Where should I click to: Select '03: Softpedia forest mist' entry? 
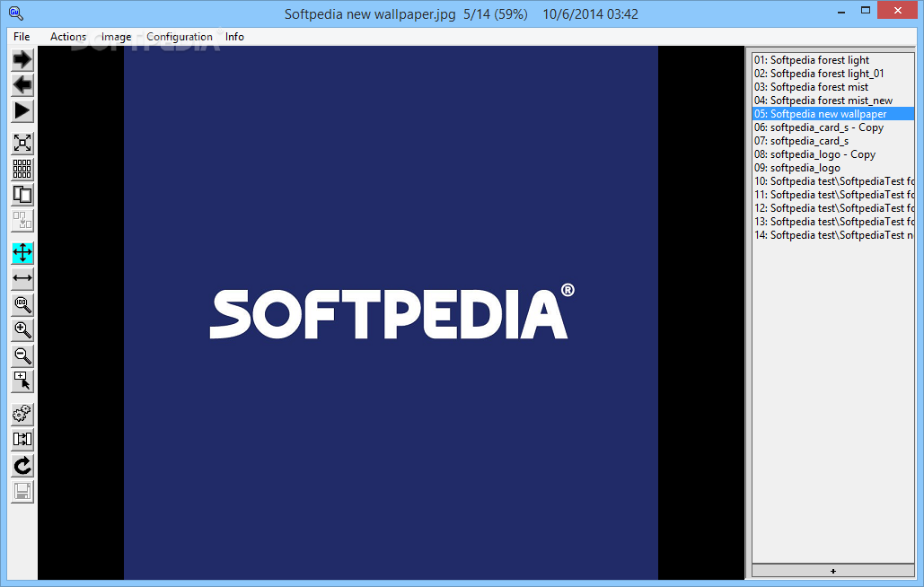(833, 87)
